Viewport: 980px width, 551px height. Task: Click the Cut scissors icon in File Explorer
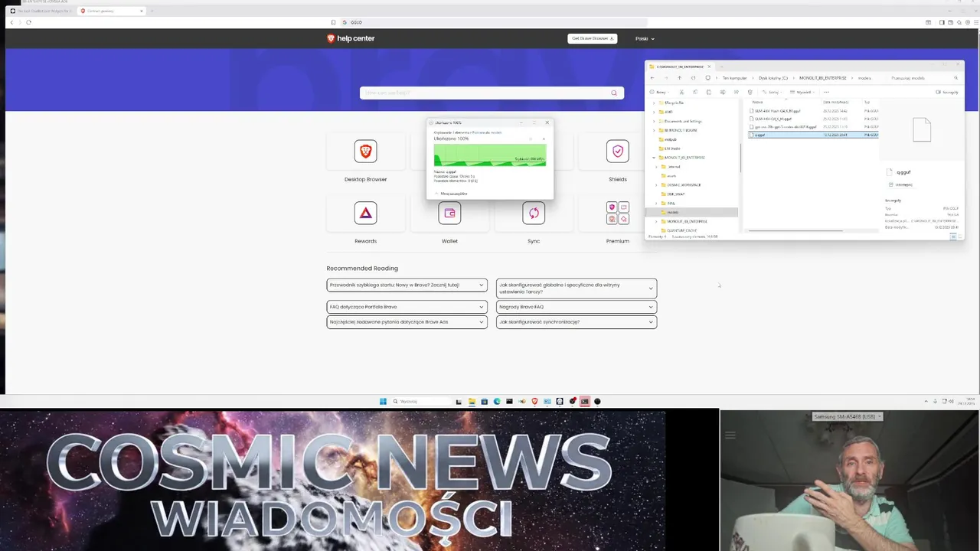tap(681, 92)
